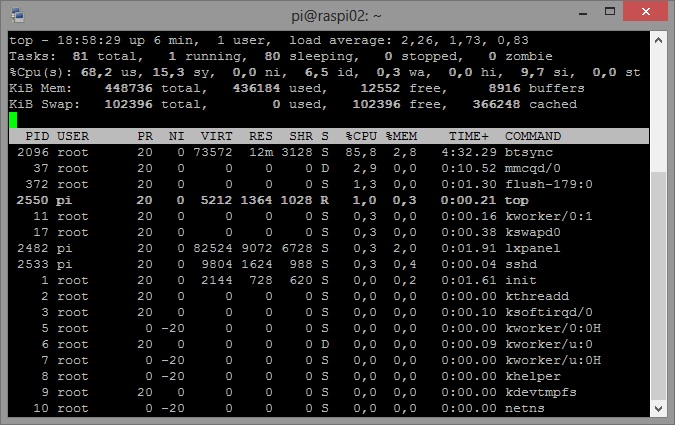
Task: Click the SHR column header
Action: [301, 136]
